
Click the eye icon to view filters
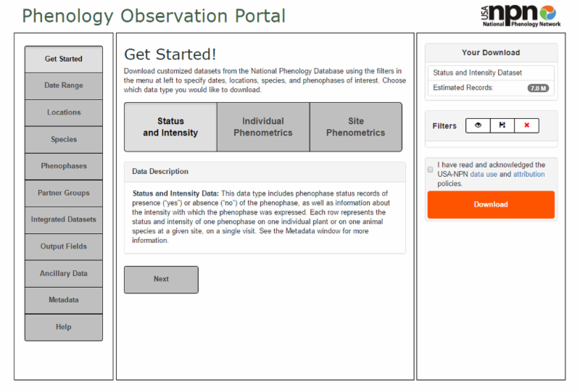(478, 125)
